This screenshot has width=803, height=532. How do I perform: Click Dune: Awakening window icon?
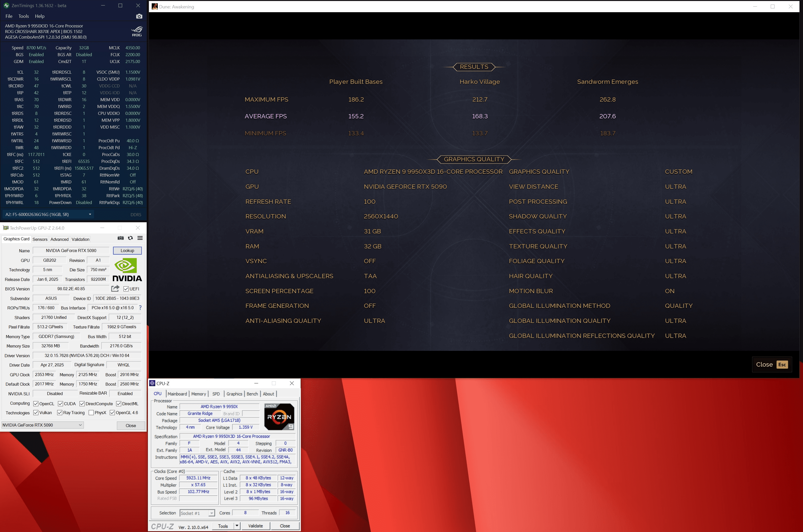pos(155,6)
